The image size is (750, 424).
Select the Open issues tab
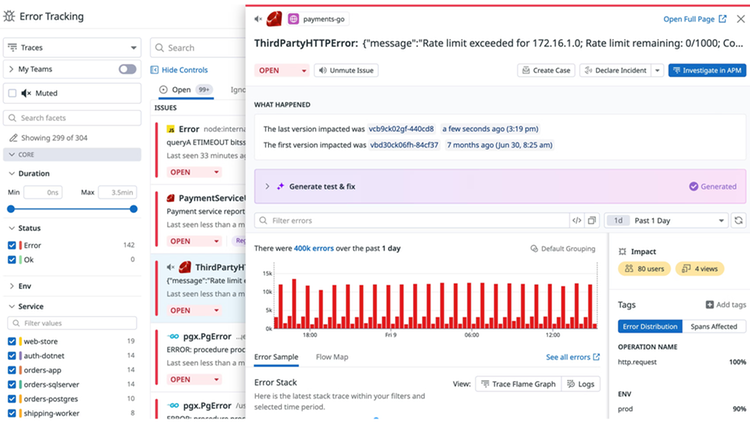click(x=186, y=89)
